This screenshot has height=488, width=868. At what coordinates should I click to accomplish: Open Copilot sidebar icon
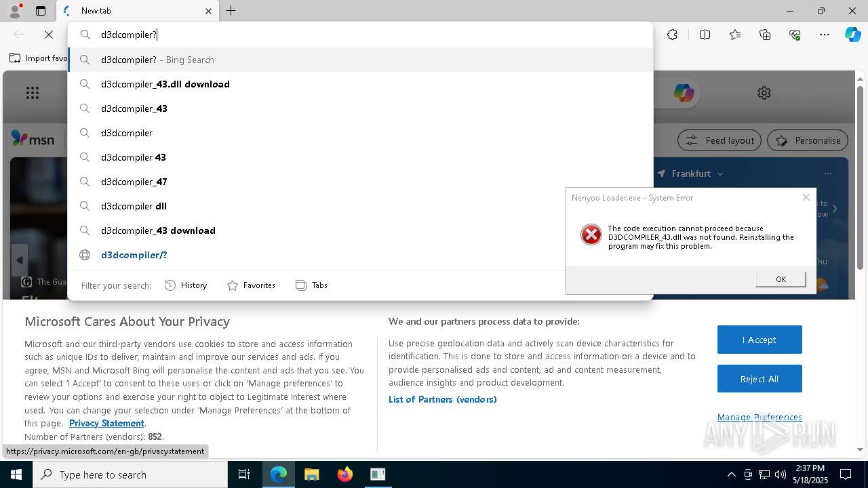pos(852,35)
